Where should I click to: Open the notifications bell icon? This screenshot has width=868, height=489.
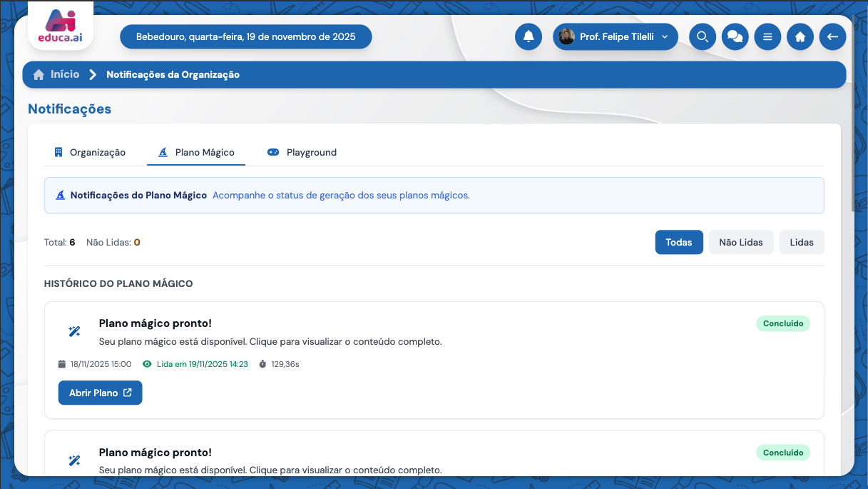pos(529,36)
